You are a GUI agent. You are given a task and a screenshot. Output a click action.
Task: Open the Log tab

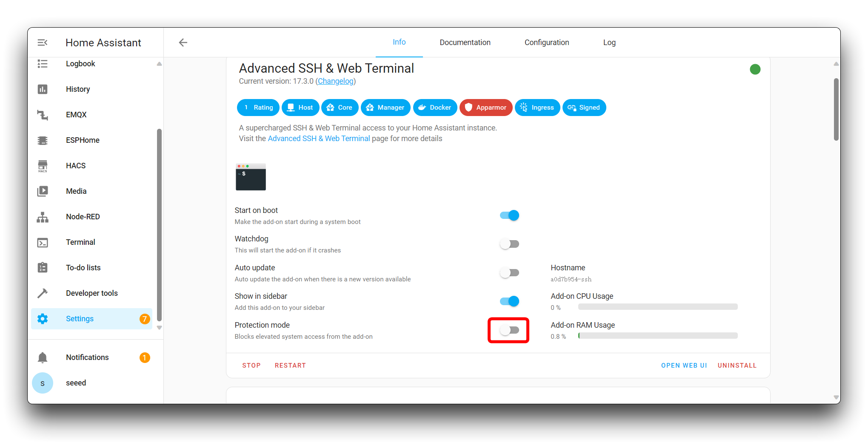click(609, 43)
